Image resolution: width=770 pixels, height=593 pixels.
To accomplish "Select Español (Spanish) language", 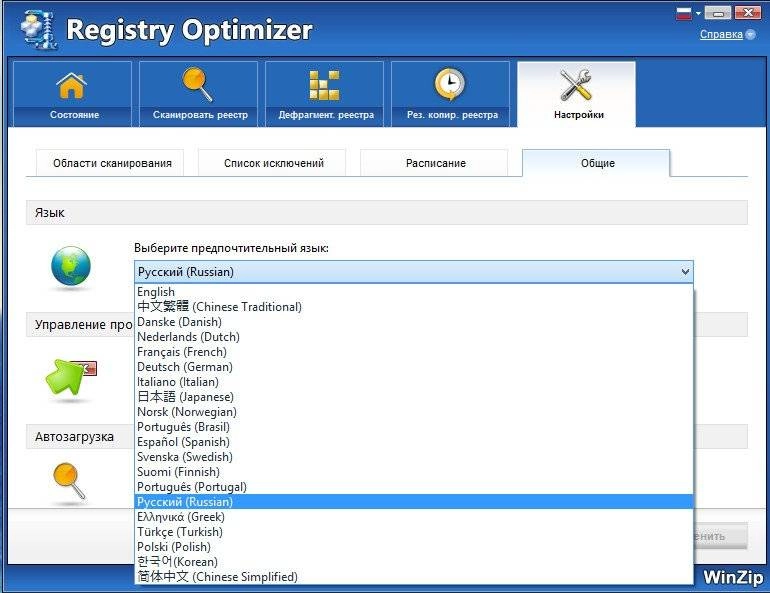I will 413,442.
